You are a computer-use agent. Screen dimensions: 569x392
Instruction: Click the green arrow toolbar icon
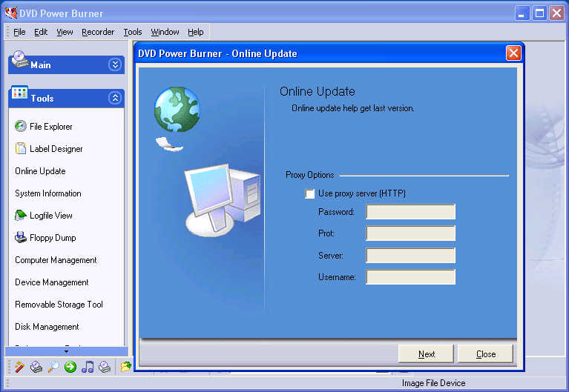70,367
